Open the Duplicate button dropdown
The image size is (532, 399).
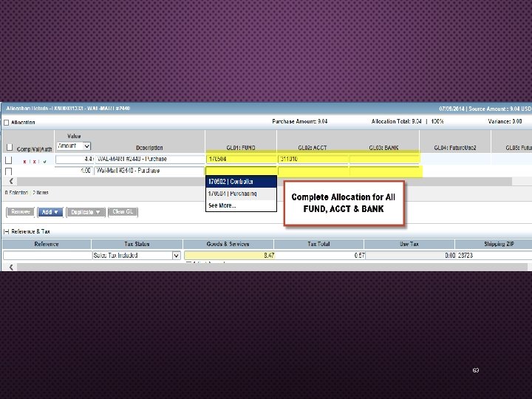[86, 212]
